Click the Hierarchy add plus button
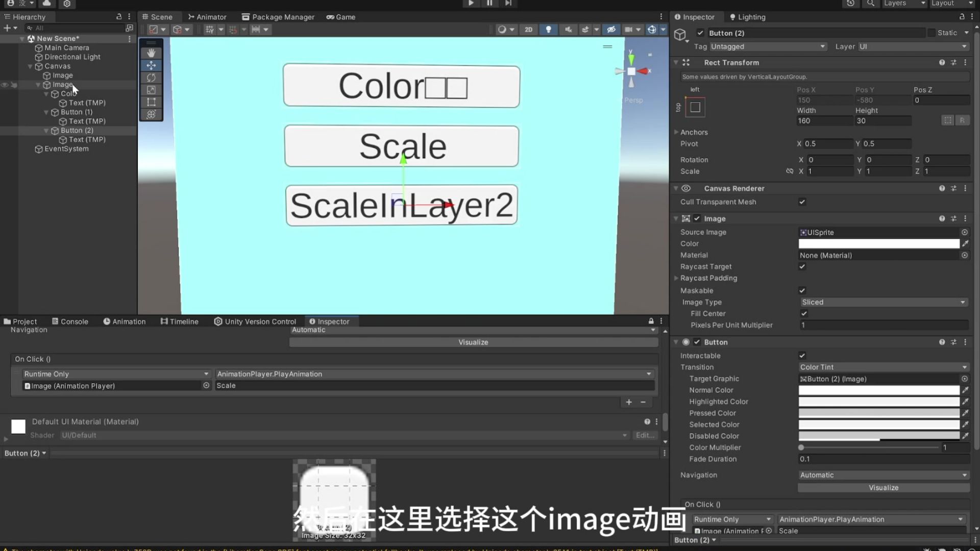The height and width of the screenshot is (551, 980). pyautogui.click(x=7, y=28)
